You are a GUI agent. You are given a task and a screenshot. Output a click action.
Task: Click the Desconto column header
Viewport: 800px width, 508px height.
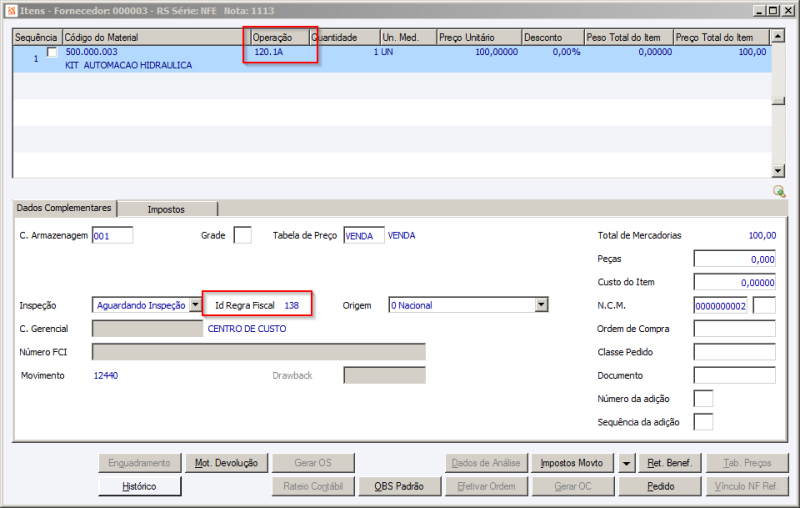point(553,37)
